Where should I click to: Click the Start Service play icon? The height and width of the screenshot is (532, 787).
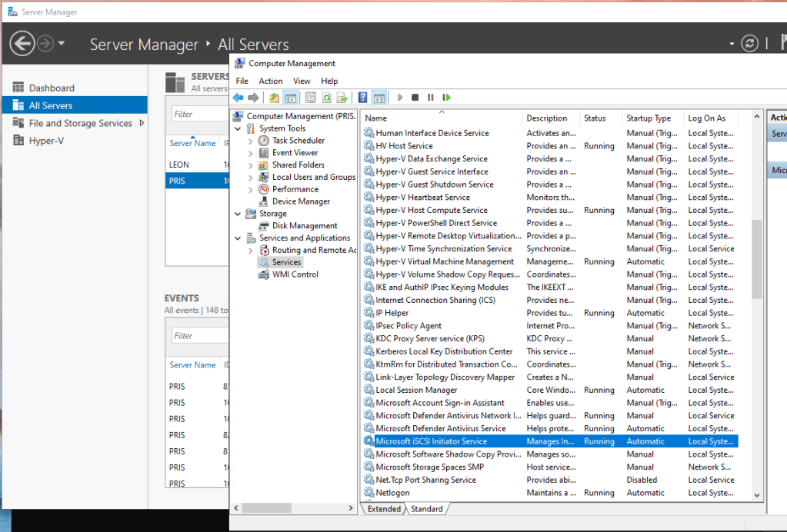click(x=400, y=98)
